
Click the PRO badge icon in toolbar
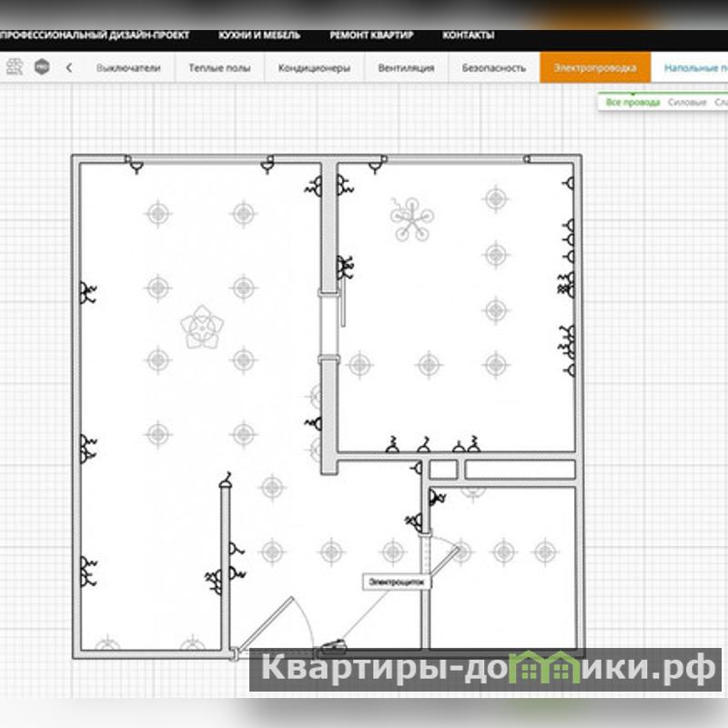[x=42, y=67]
